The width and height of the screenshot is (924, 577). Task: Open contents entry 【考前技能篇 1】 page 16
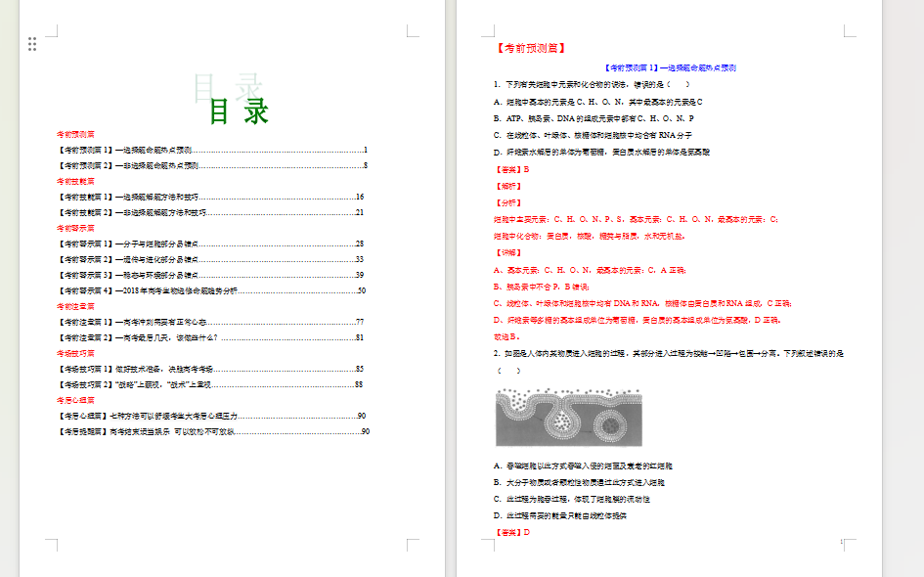210,197
